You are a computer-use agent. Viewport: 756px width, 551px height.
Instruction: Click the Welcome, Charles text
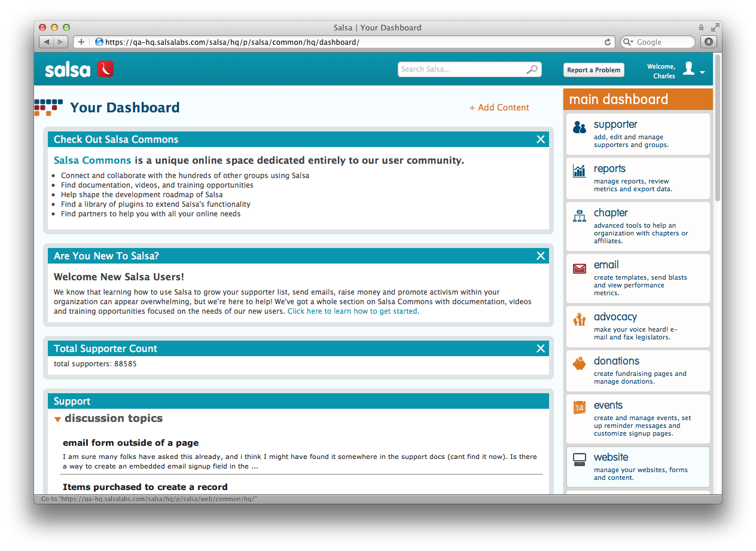pos(661,71)
